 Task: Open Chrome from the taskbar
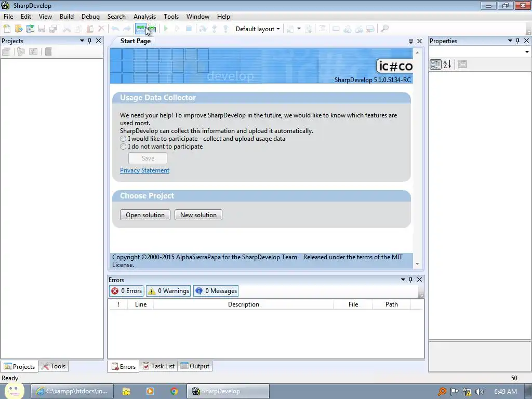coord(174,391)
